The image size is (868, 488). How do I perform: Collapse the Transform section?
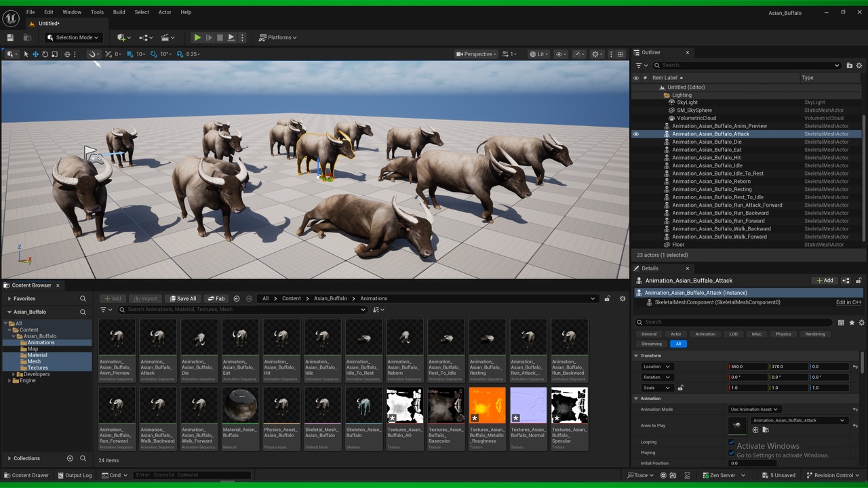pyautogui.click(x=637, y=356)
